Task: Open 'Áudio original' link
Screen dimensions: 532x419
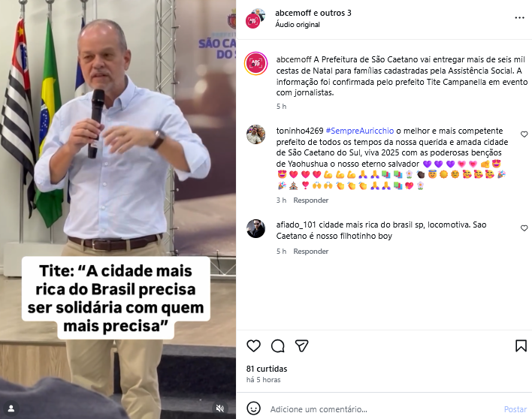Action: click(298, 25)
